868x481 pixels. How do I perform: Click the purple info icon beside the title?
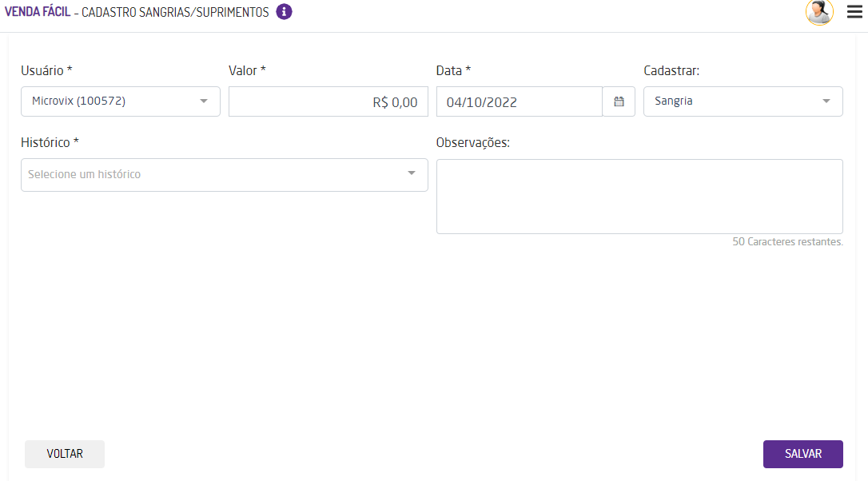coord(284,12)
